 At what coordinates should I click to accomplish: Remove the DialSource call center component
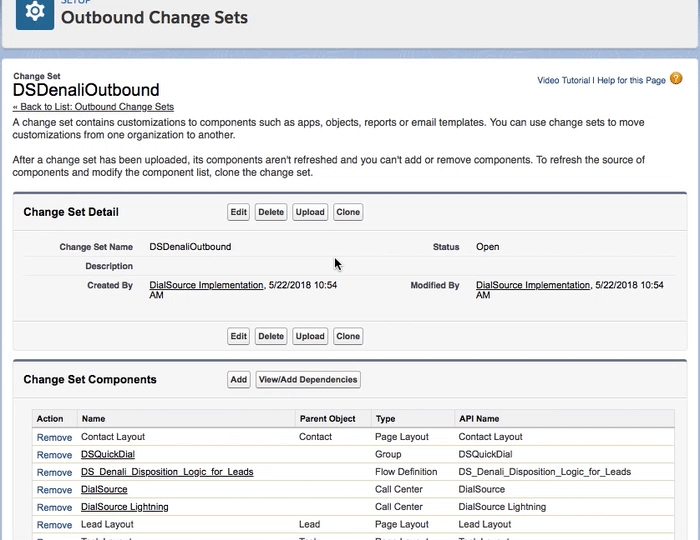[54, 490]
